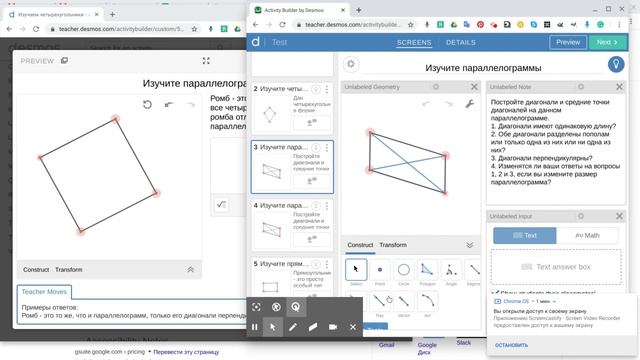
Task: Reset the geometry construction in preview window
Action: [147, 105]
